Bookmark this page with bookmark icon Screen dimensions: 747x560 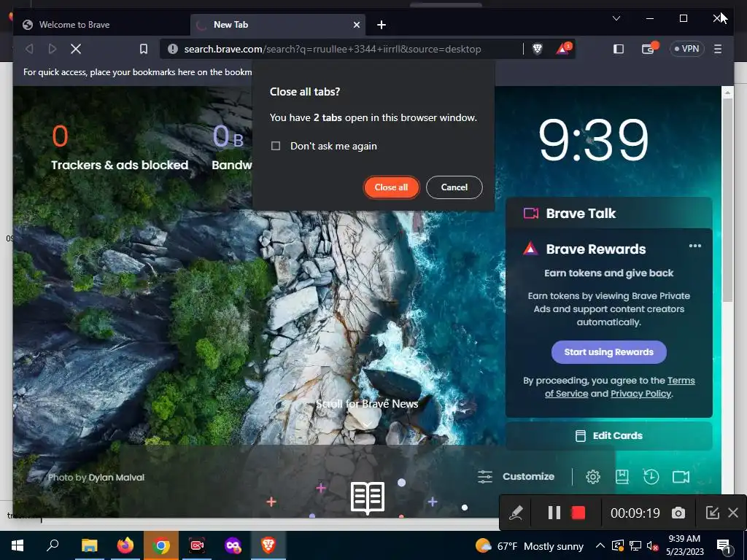point(144,49)
